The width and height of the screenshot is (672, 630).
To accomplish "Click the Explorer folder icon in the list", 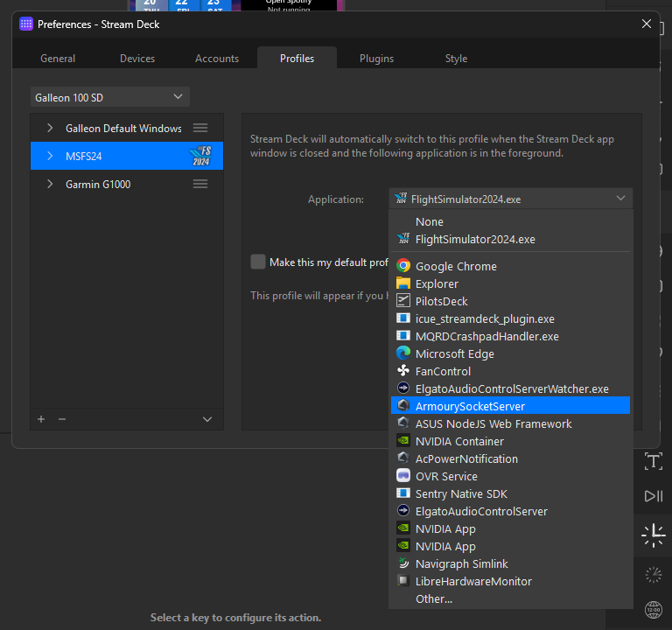I will click(x=403, y=283).
